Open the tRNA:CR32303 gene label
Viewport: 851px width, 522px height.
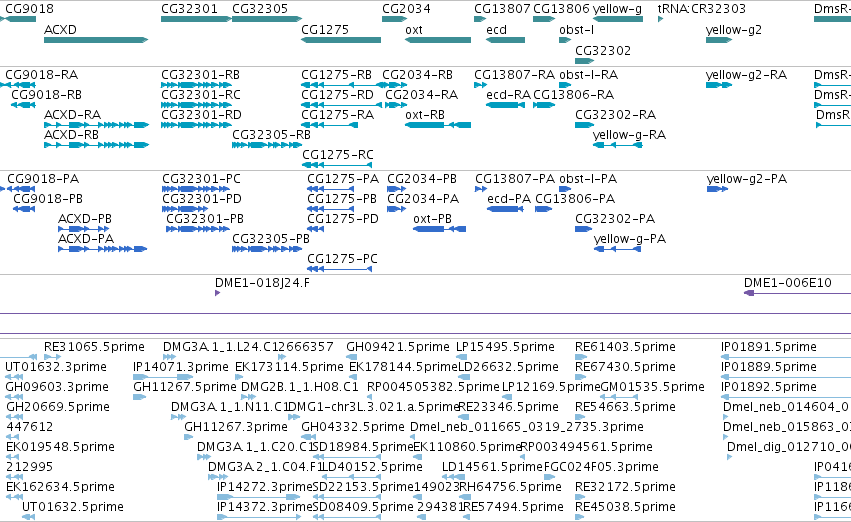point(701,9)
